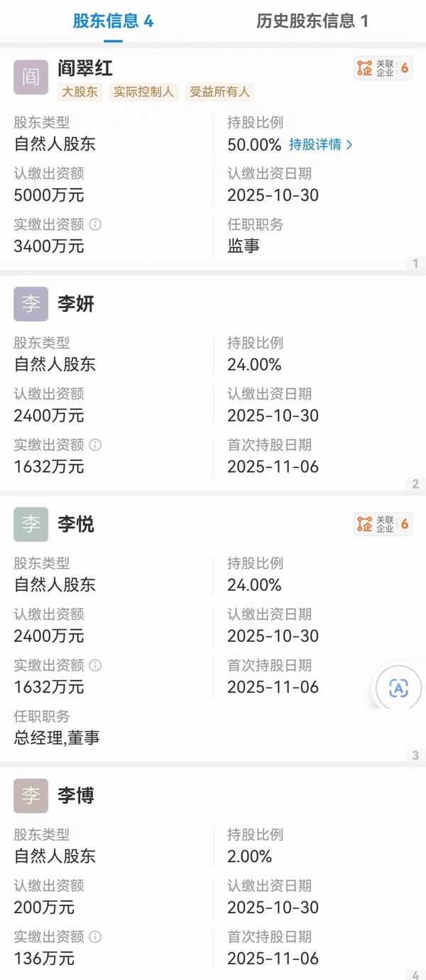Tap 李妍's avatar icon
Image resolution: width=426 pixels, height=980 pixels.
(31, 304)
